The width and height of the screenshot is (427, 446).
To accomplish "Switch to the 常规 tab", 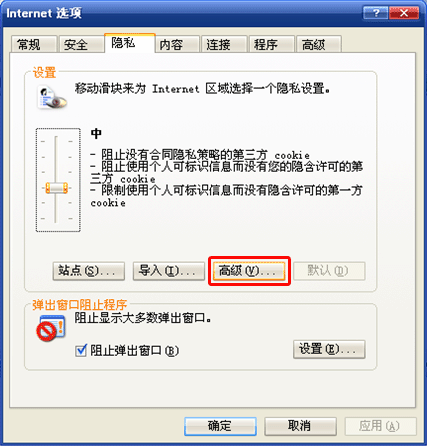I will pos(33,44).
